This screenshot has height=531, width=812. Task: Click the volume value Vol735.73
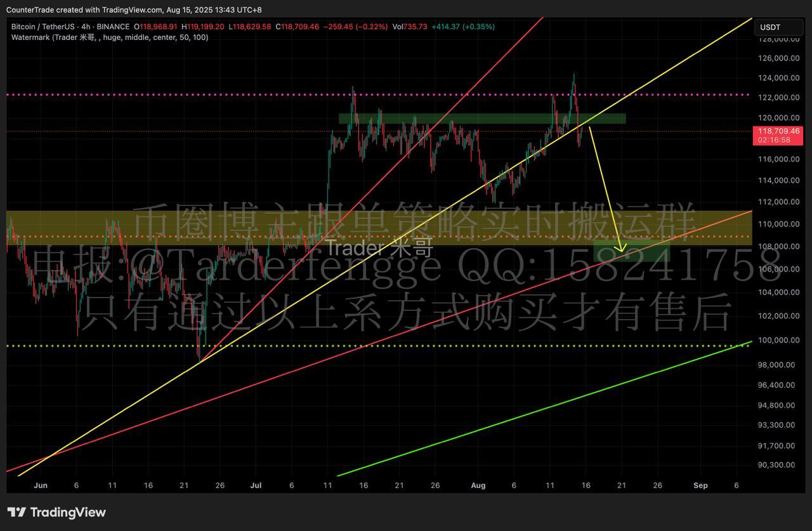tap(411, 27)
